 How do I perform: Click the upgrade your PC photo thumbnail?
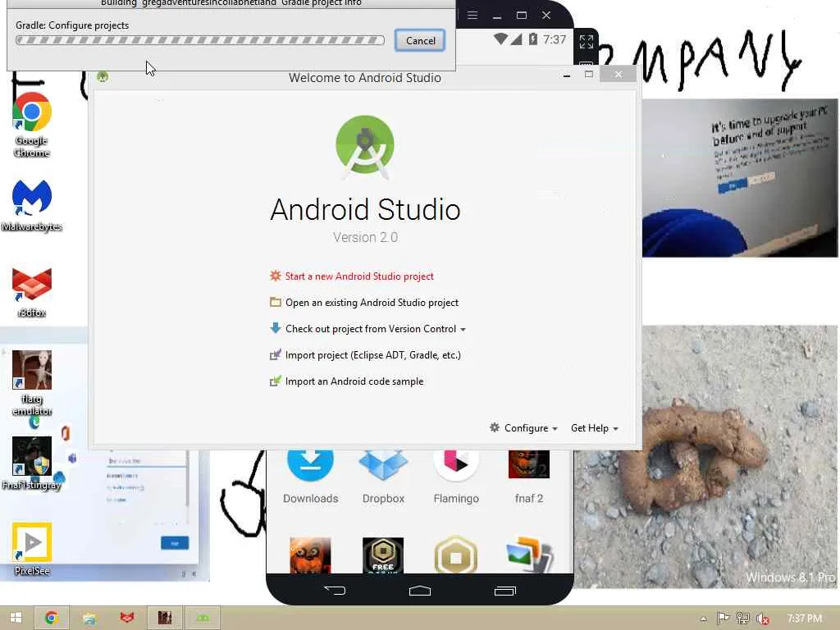click(x=740, y=178)
